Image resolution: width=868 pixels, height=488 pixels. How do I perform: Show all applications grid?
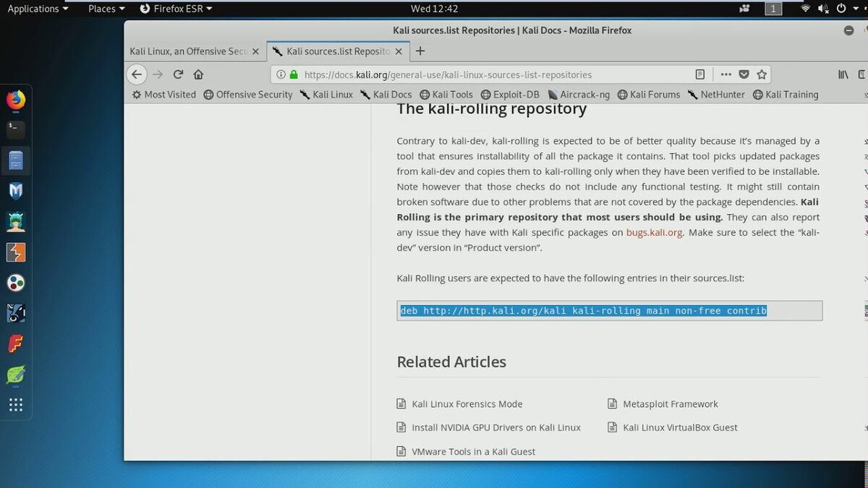coord(16,405)
